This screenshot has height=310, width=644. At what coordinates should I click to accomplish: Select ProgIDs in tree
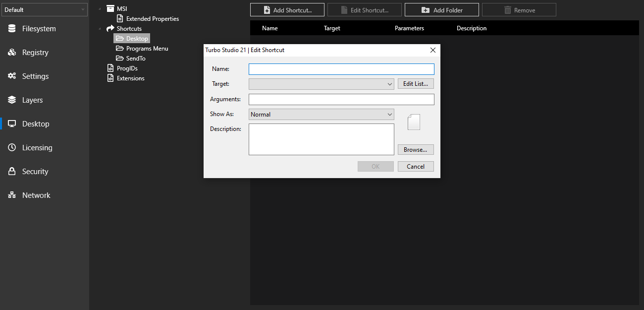(x=127, y=68)
